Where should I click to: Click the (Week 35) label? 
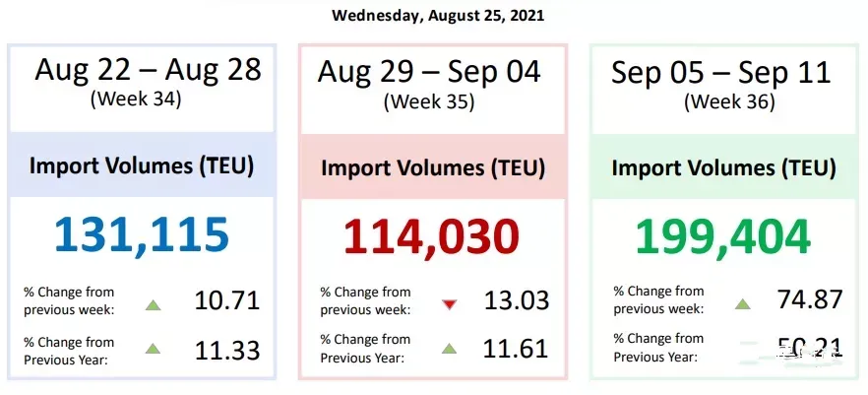[x=429, y=101]
